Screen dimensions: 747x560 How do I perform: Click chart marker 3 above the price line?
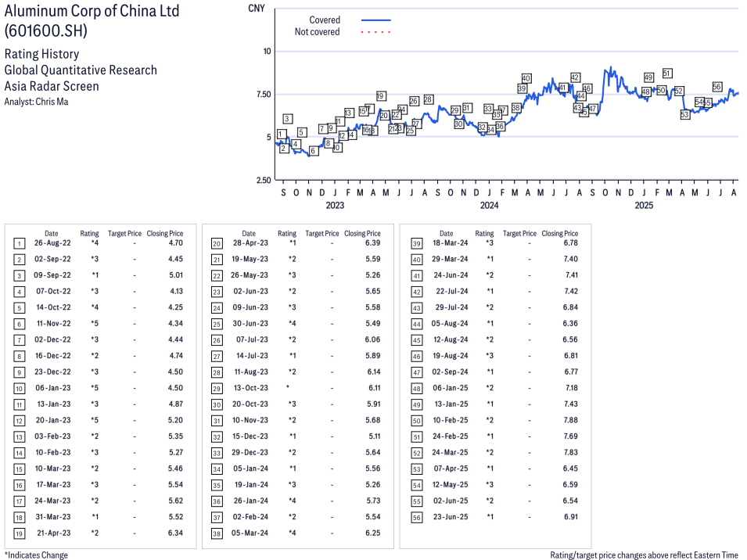(287, 119)
